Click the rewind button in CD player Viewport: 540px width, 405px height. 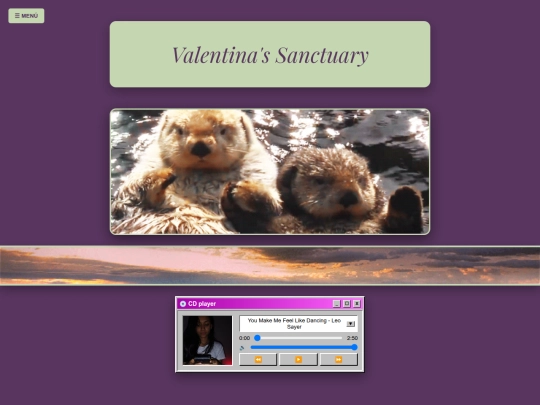coord(258,360)
